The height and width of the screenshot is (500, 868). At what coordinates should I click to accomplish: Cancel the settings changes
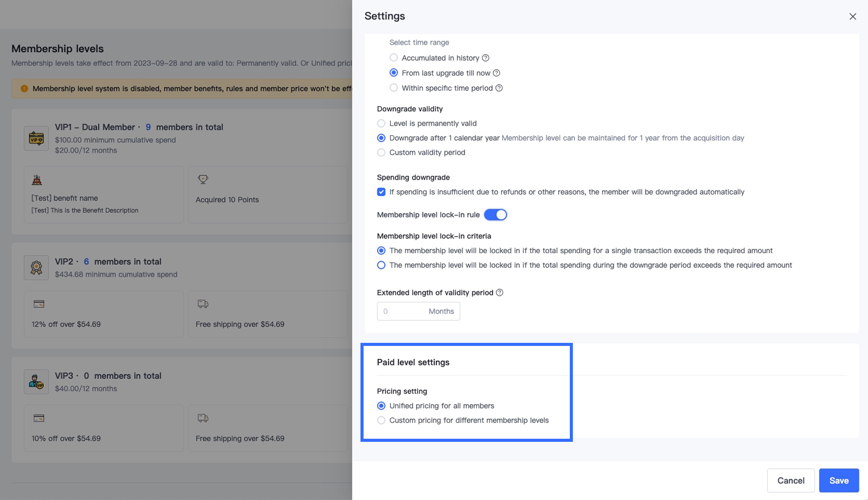pyautogui.click(x=790, y=481)
